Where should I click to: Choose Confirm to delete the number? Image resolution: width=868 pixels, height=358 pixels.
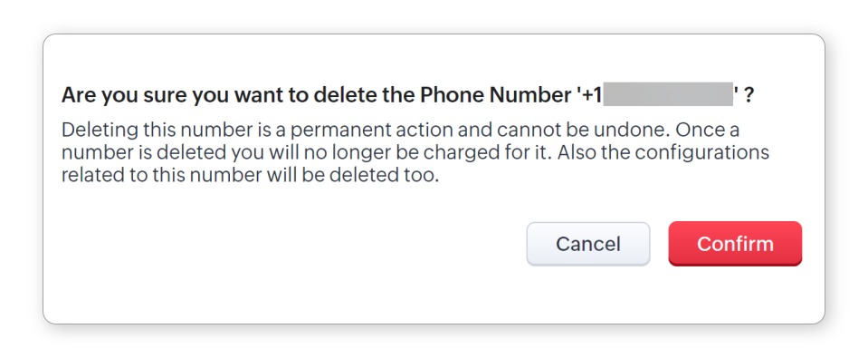click(x=735, y=244)
